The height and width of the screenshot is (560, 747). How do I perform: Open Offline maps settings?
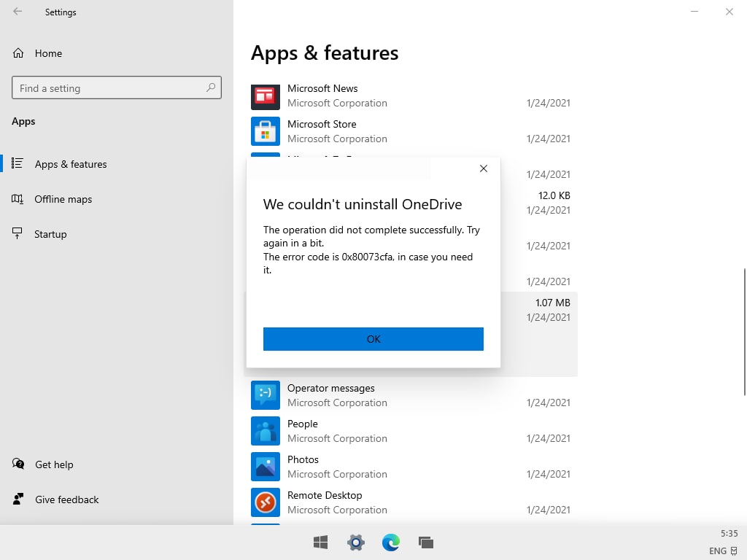click(x=117, y=199)
